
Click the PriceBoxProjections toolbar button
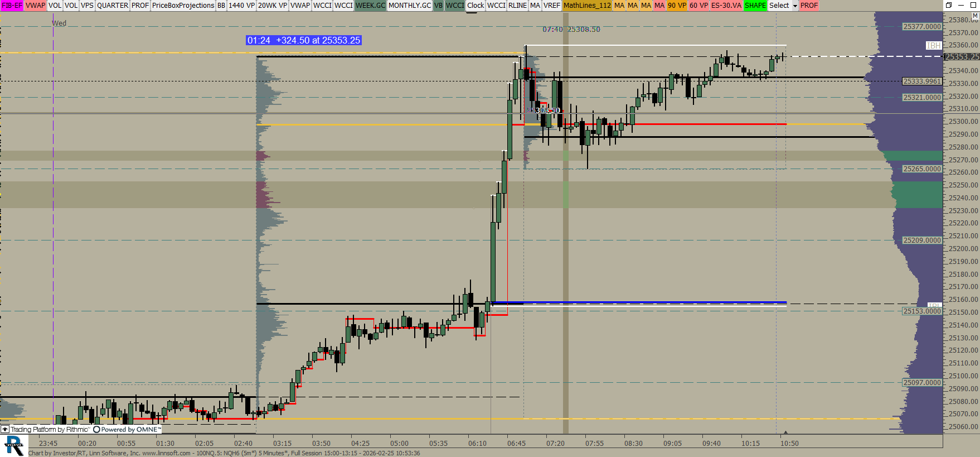click(183, 6)
